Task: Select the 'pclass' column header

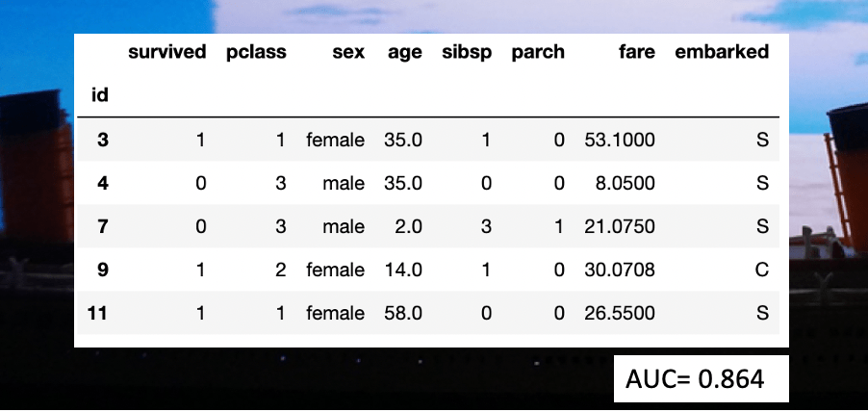Action: pos(255,53)
